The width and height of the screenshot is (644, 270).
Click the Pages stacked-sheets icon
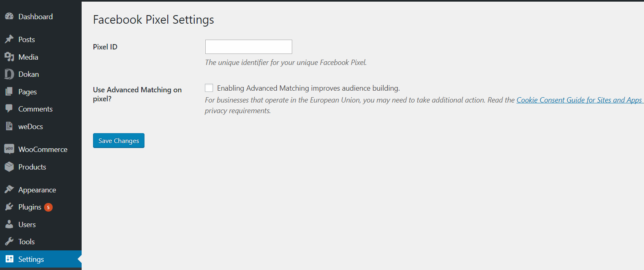coord(9,91)
